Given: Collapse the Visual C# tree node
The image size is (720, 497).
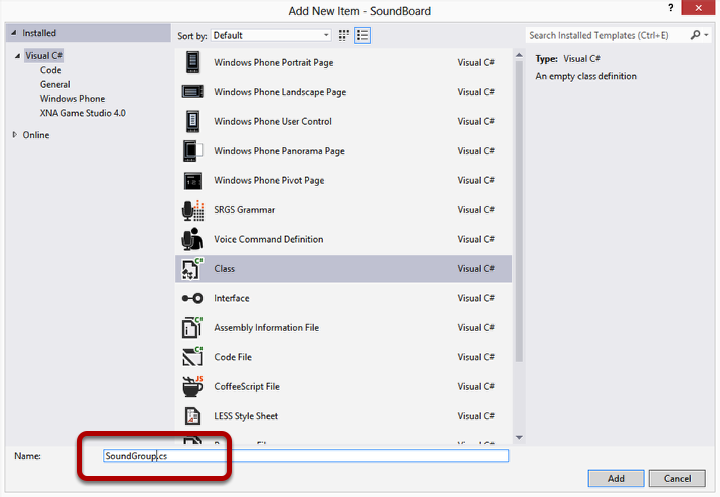Looking at the screenshot, I should 17,56.
